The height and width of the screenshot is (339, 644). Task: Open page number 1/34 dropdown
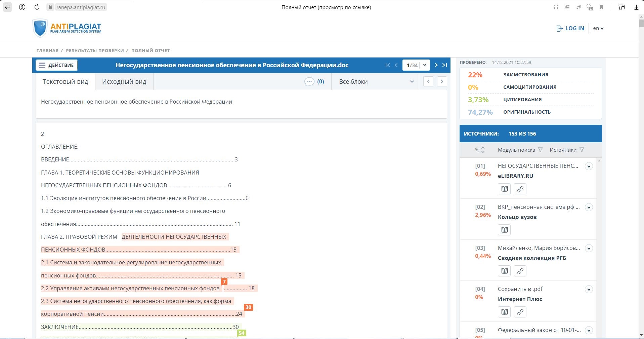(x=425, y=65)
